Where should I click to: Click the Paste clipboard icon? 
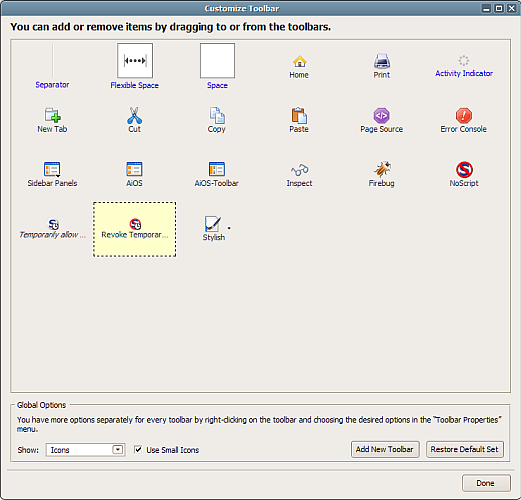pos(299,115)
